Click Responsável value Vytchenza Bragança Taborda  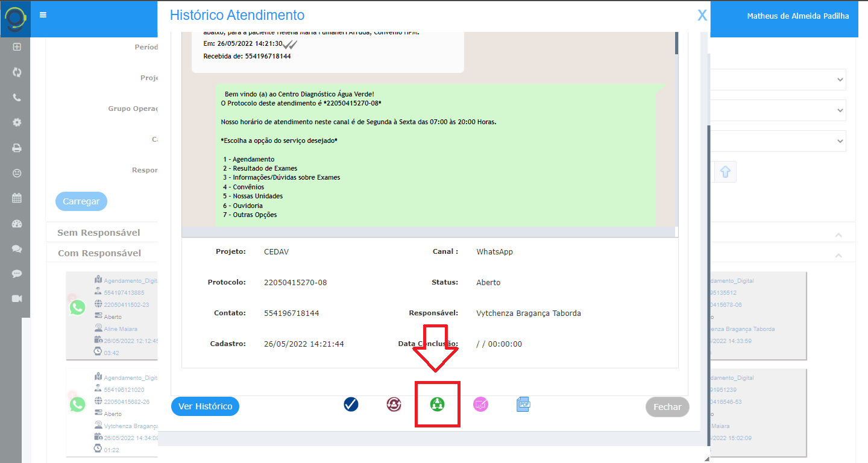(x=529, y=313)
